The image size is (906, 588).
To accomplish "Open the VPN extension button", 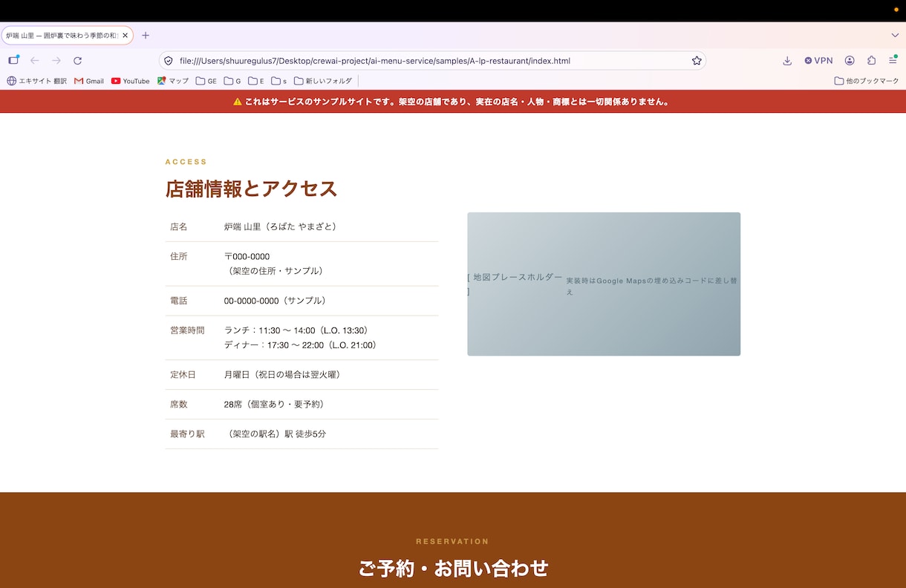I will click(x=818, y=61).
